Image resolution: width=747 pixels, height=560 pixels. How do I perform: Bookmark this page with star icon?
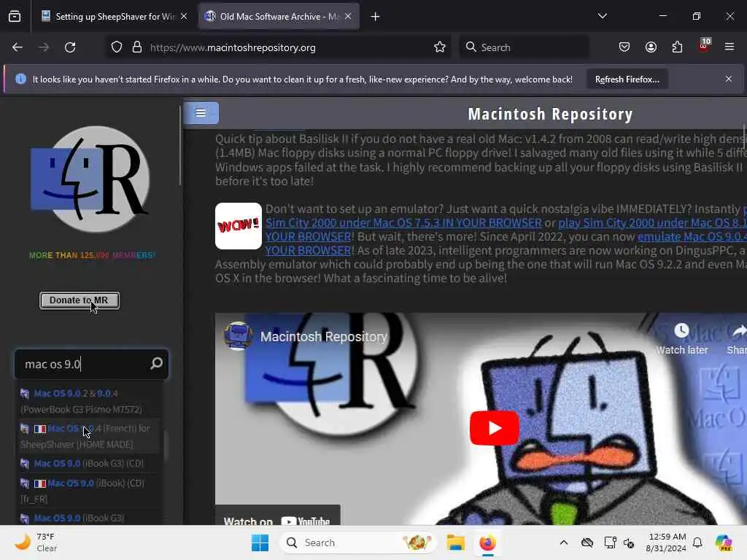coord(440,47)
